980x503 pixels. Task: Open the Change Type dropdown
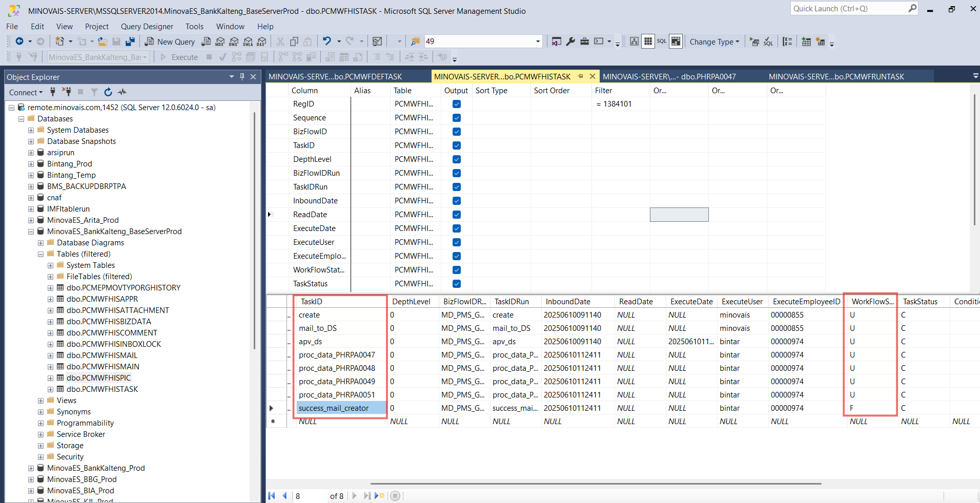click(x=714, y=41)
